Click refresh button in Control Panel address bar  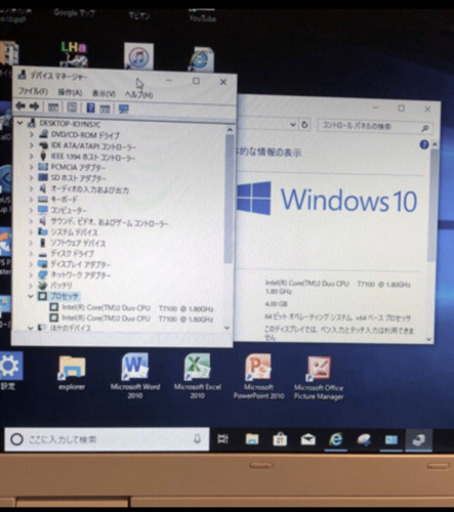[304, 125]
